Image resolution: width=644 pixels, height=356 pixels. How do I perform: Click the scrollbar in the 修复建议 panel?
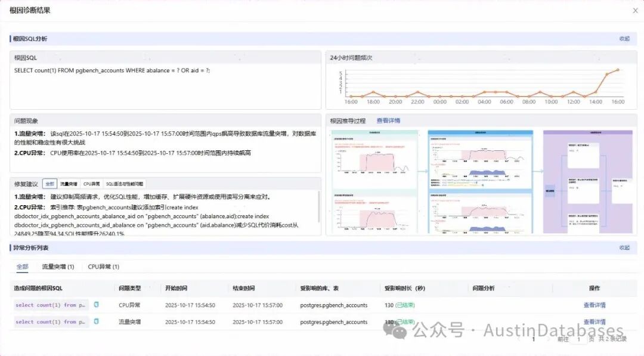[x=318, y=206]
